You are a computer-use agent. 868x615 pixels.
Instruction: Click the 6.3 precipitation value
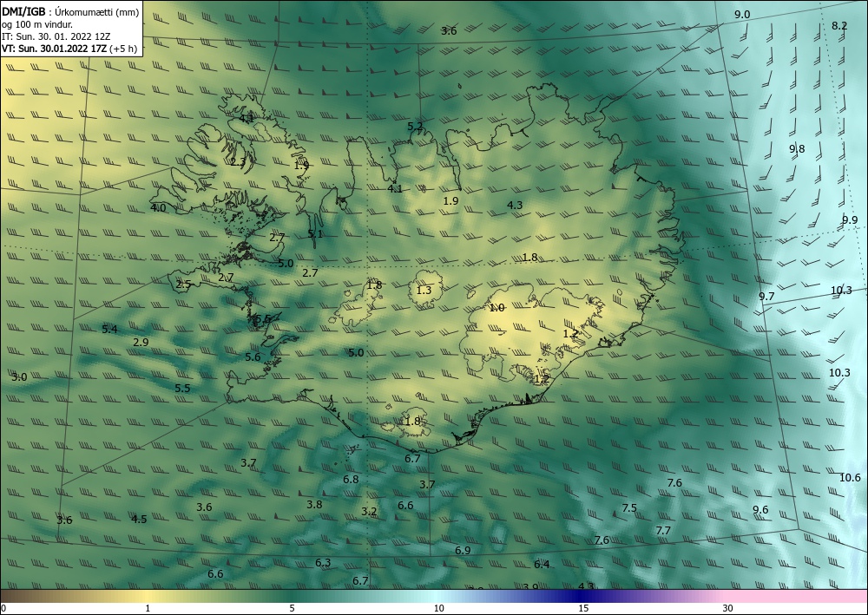point(323,563)
